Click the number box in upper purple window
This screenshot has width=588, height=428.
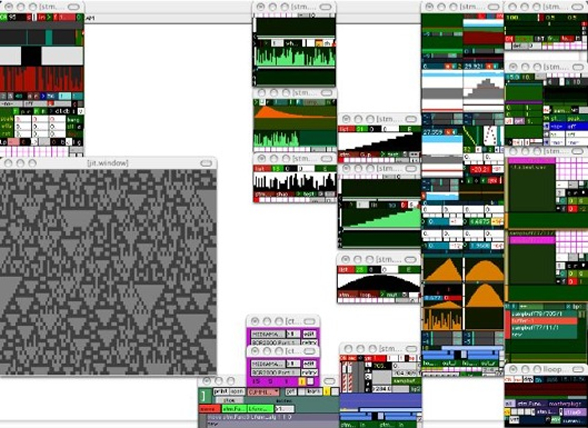coord(293,334)
